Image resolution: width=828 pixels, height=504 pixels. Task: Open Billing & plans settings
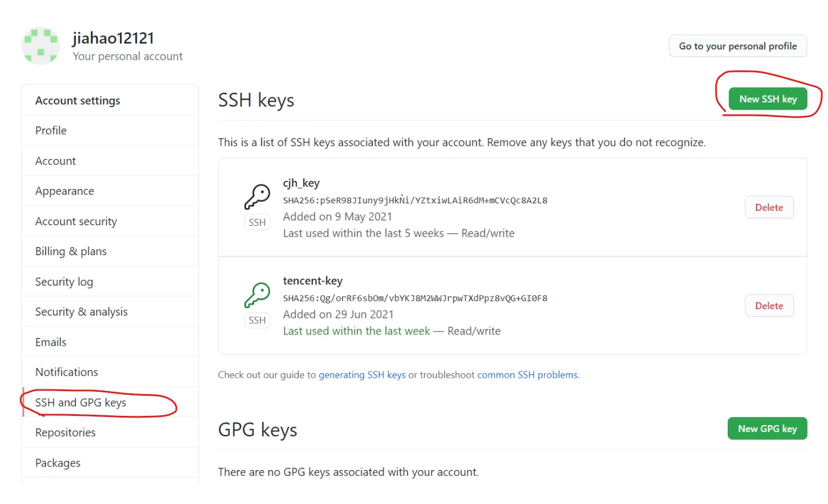tap(71, 252)
